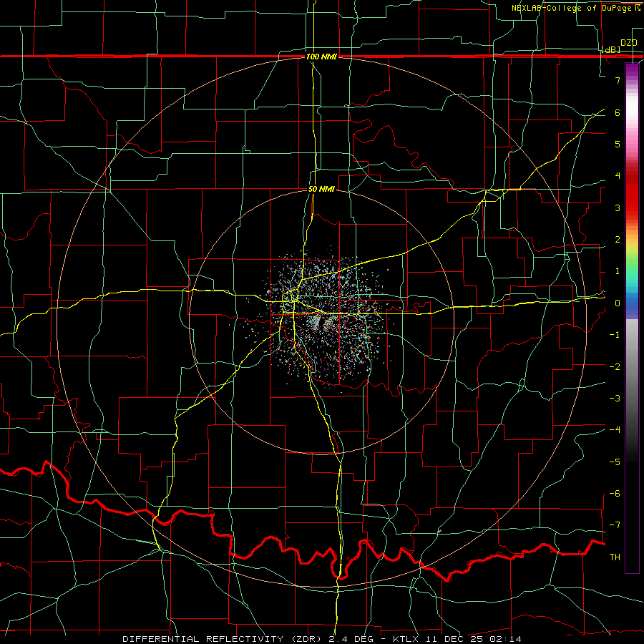Click the NEXLAB-College of DuPage label
The width and height of the screenshot is (644, 644).
[x=575, y=8]
